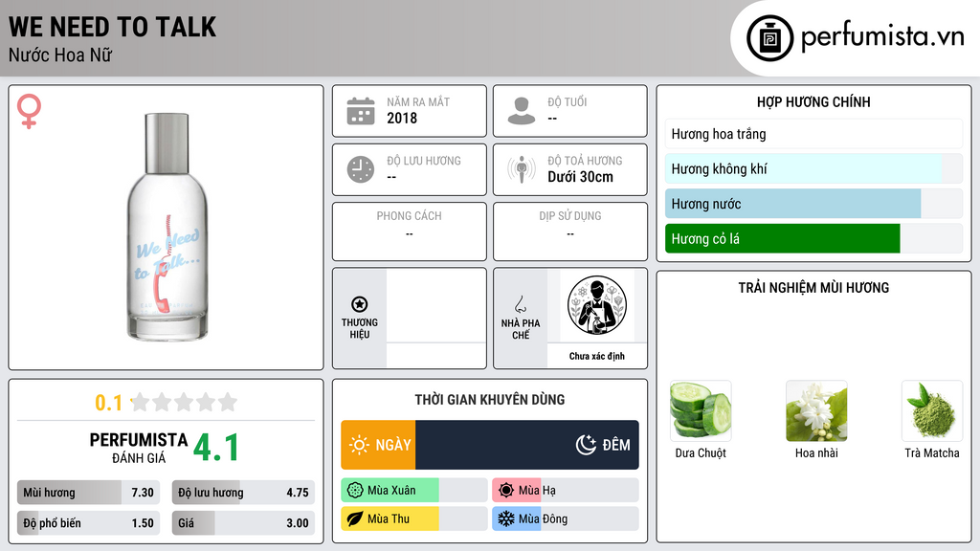
Task: Click the sun icon in Ngày segment
Action: [360, 445]
